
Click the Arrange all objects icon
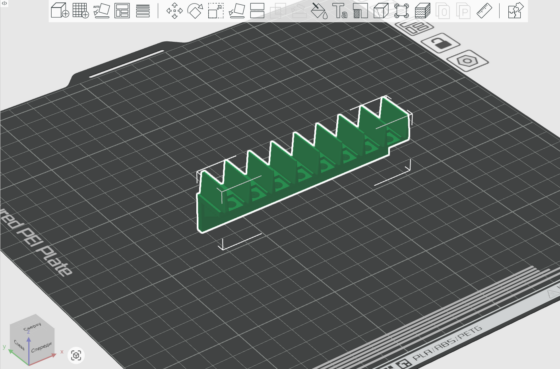[122, 10]
